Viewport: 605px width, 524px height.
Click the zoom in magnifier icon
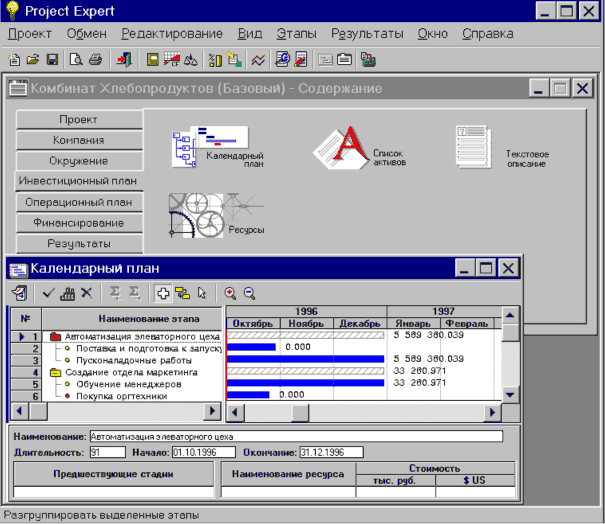[x=231, y=294]
